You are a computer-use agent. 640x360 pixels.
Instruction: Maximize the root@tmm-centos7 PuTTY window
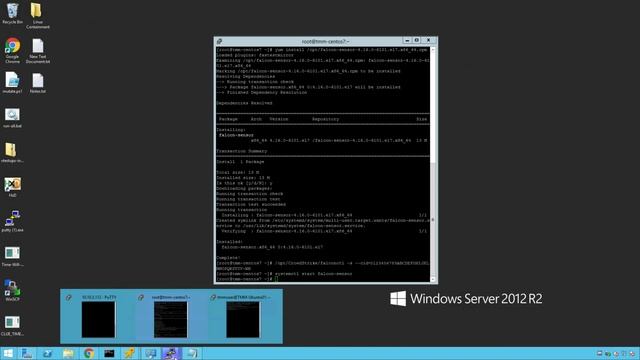pos(417,40)
